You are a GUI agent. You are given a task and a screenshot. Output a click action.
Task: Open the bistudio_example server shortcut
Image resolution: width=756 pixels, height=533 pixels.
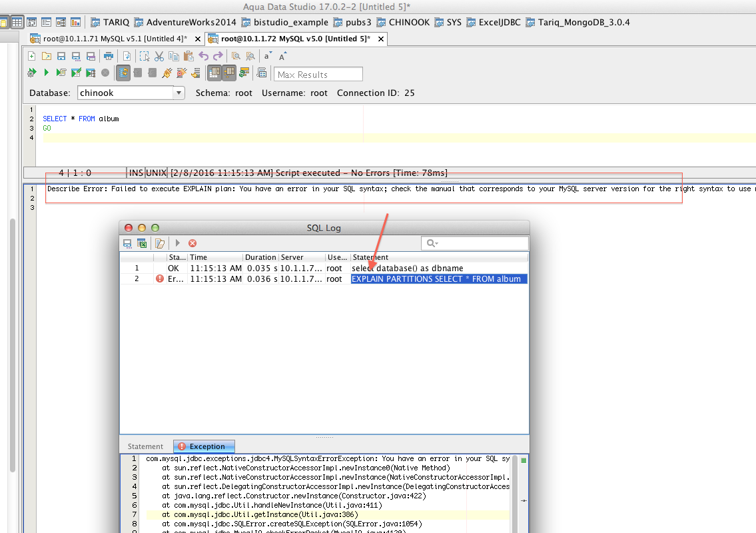click(285, 22)
